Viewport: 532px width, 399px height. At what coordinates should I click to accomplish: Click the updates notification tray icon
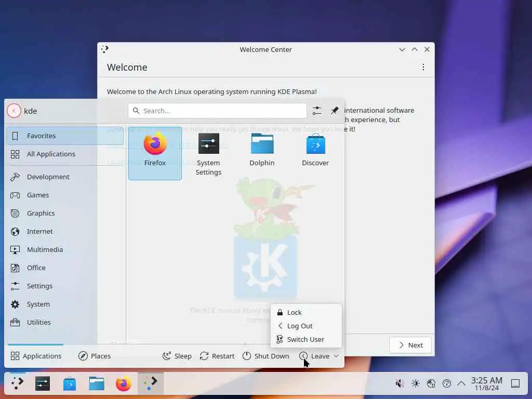coord(446,383)
